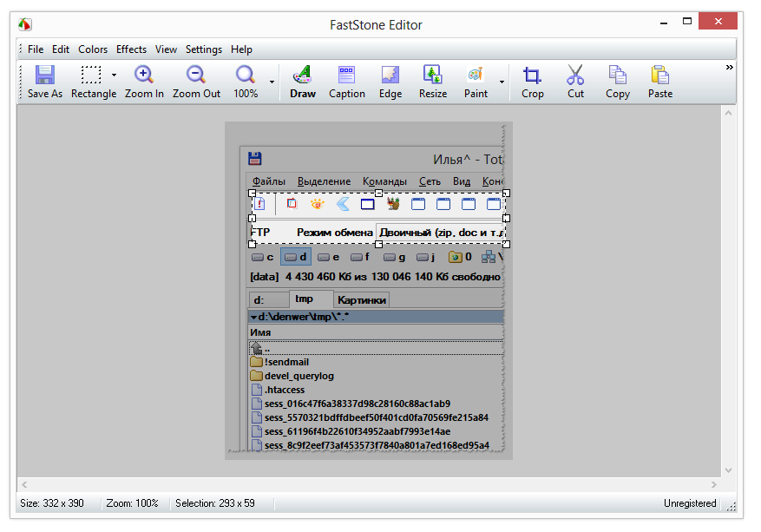Image resolution: width=761 pixels, height=532 pixels.
Task: Open the Draw tool
Action: coord(303,82)
